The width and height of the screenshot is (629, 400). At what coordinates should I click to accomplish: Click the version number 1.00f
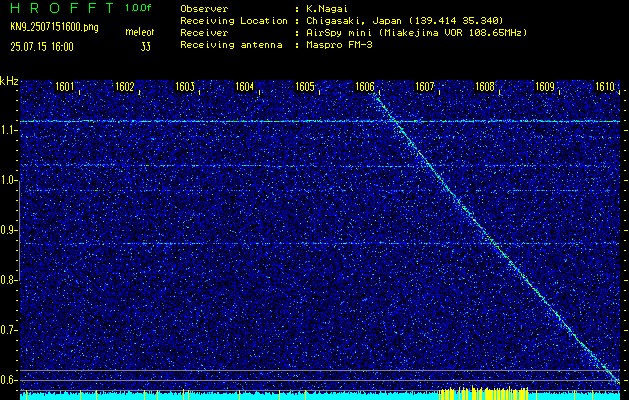138,8
